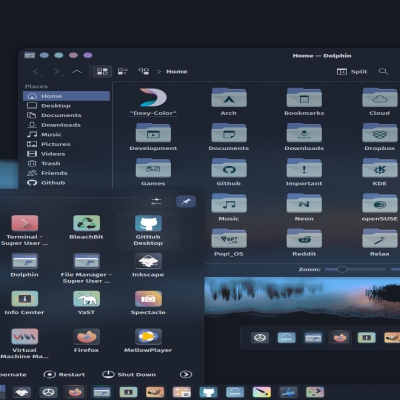Switch Dolphin to Details view mode

click(x=144, y=71)
